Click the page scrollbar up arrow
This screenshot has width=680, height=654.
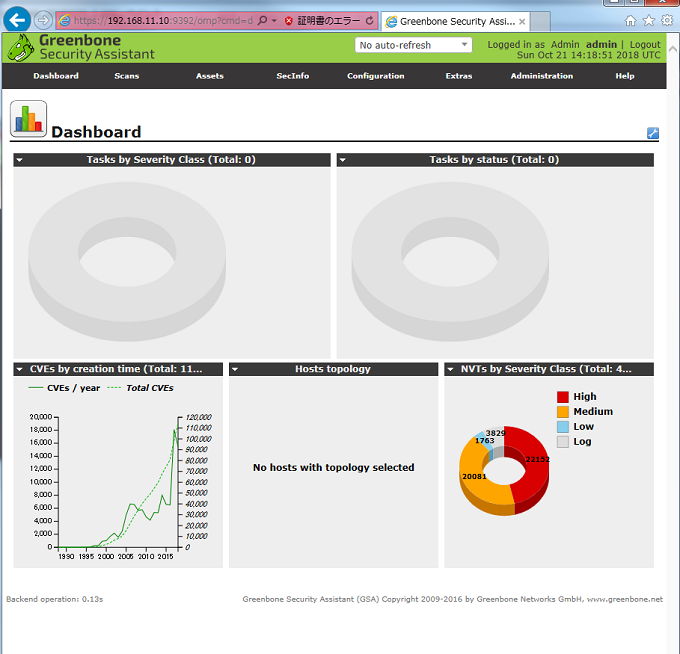[673, 49]
